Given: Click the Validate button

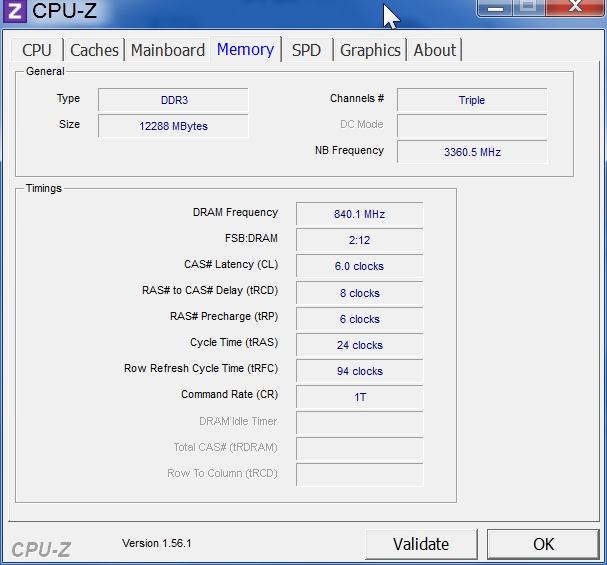Looking at the screenshot, I should 421,544.
